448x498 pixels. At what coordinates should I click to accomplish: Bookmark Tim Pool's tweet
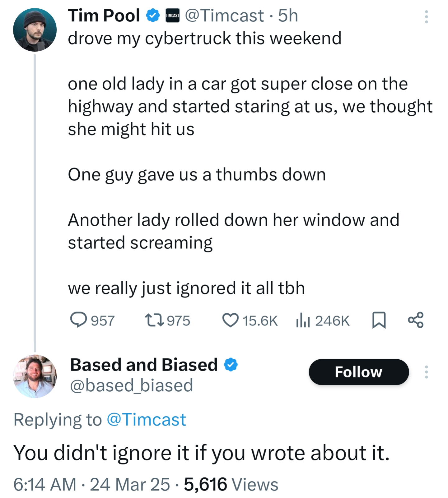(x=379, y=320)
